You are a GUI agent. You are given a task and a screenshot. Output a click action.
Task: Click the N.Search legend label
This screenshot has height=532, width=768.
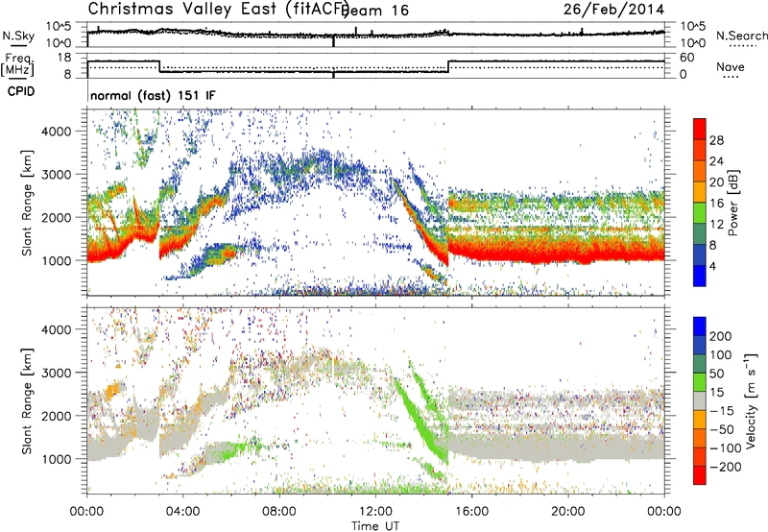click(x=741, y=36)
